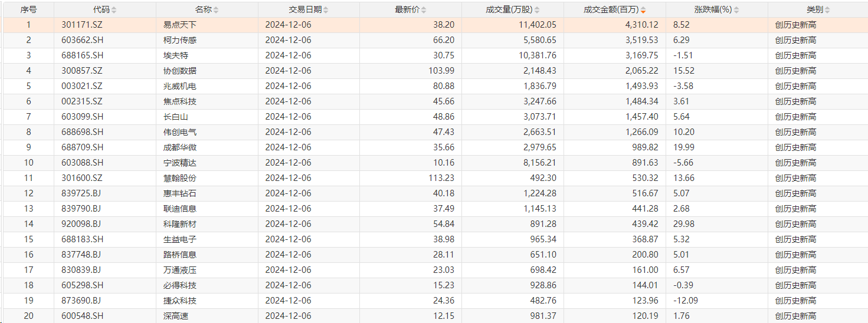Click change percent 29.98
The width and height of the screenshot is (868, 323).
684,224
